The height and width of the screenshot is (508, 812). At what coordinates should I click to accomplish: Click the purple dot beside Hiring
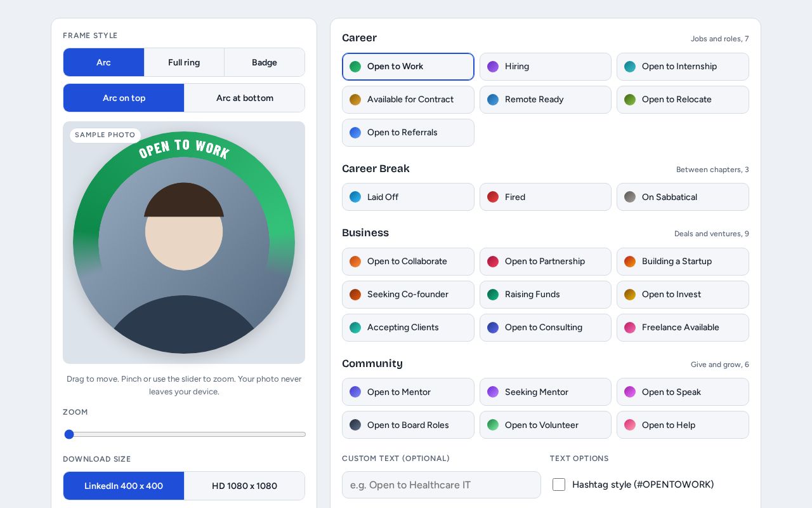[493, 67]
